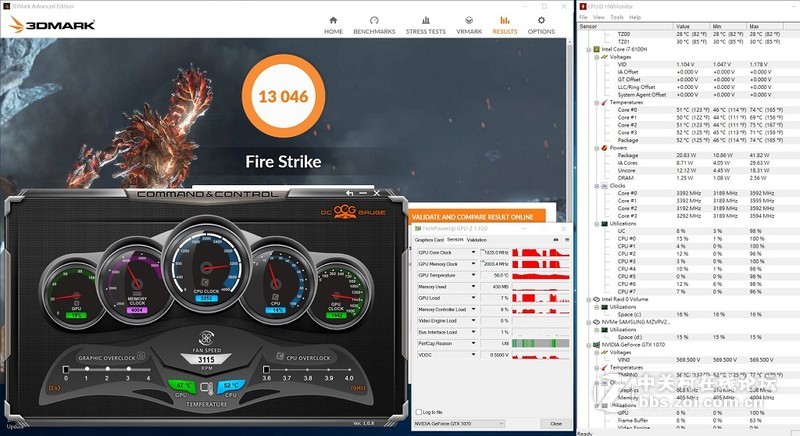Click the GPU Core Clock red history graph
The image size is (800, 436).
point(541,252)
